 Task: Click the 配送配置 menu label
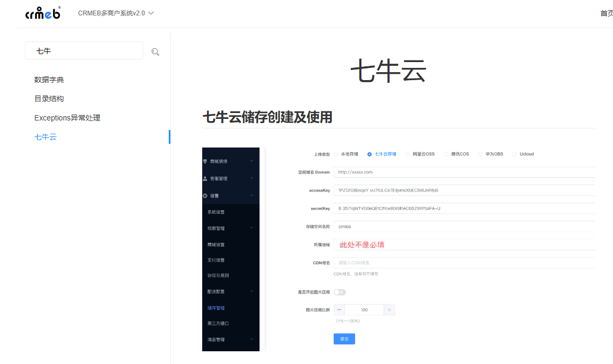pyautogui.click(x=216, y=292)
